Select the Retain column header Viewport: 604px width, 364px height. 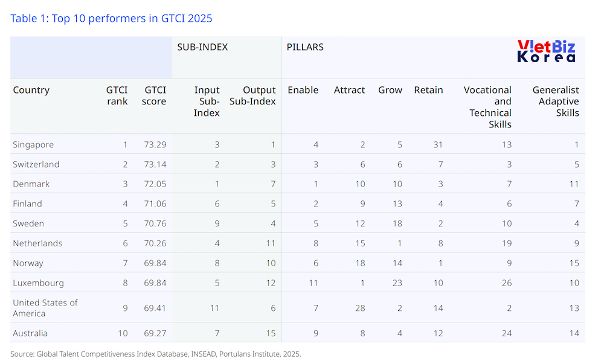click(428, 90)
